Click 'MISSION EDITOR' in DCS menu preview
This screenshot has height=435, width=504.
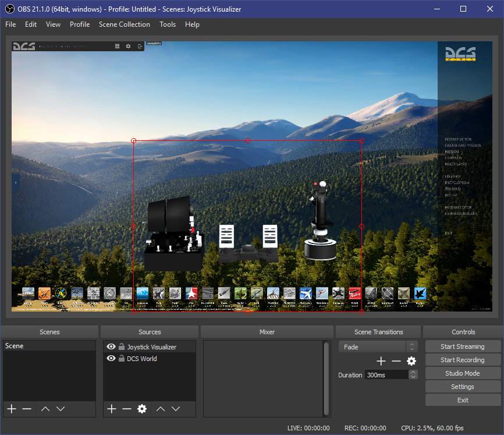pos(458,207)
